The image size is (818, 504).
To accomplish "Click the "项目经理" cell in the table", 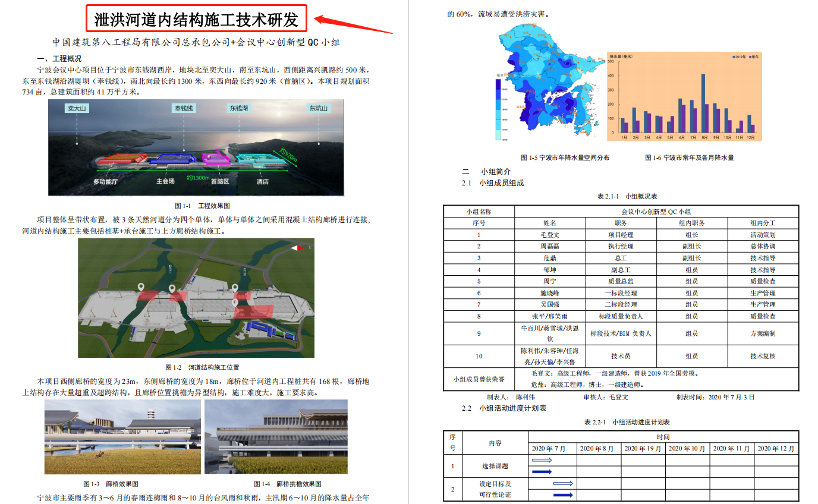I will click(x=621, y=235).
